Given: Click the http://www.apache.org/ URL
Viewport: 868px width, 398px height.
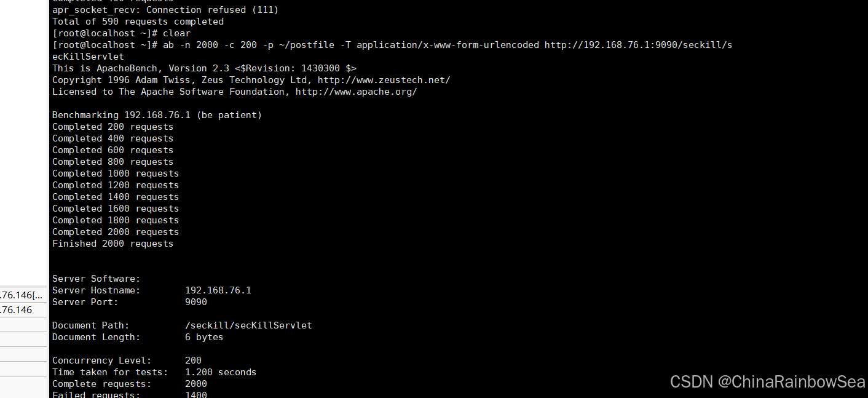Looking at the screenshot, I should (x=356, y=92).
